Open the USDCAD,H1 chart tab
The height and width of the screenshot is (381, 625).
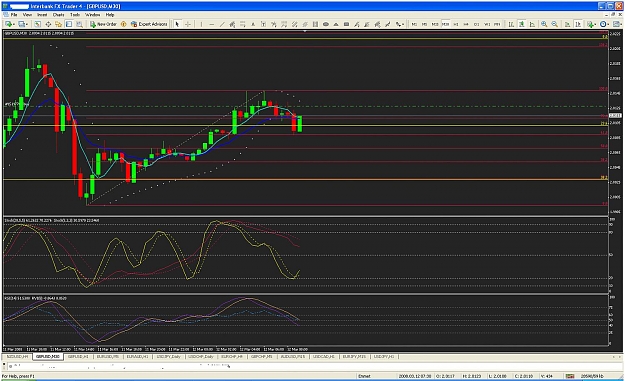click(x=324, y=356)
